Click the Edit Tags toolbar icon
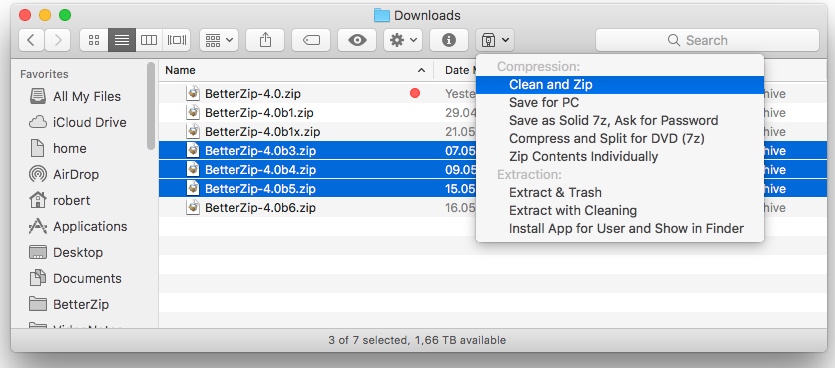The width and height of the screenshot is (835, 368). coord(311,40)
